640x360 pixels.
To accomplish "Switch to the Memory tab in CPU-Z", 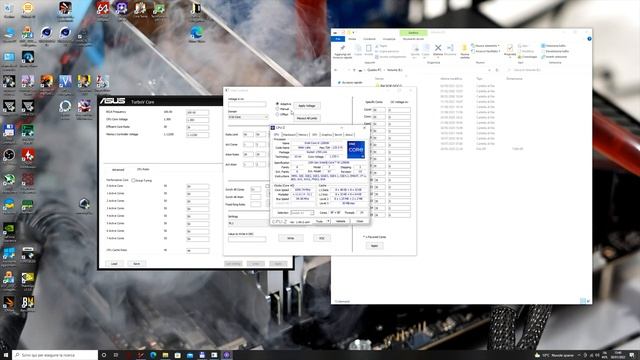I will (x=303, y=135).
